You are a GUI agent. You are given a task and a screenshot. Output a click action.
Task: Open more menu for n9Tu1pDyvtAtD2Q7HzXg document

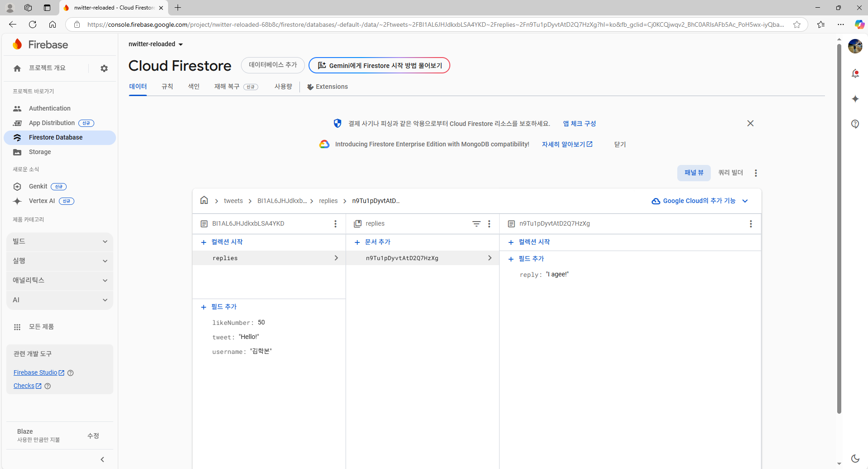tap(751, 224)
